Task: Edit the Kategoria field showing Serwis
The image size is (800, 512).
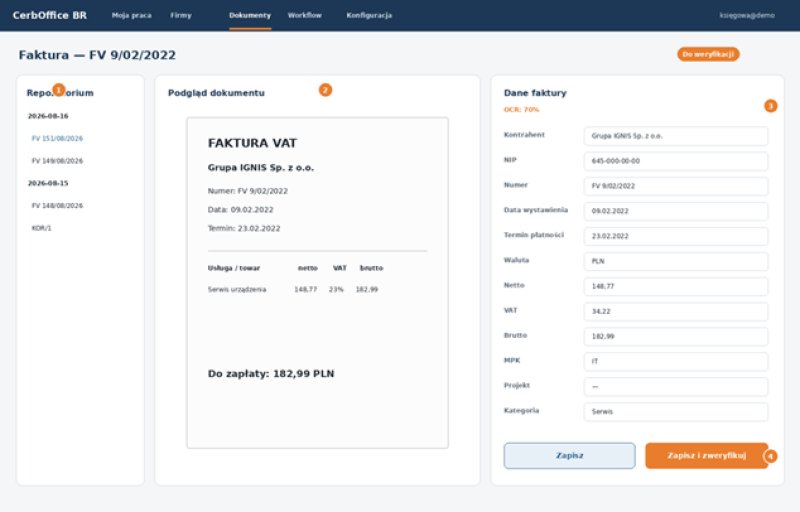Action: point(676,411)
